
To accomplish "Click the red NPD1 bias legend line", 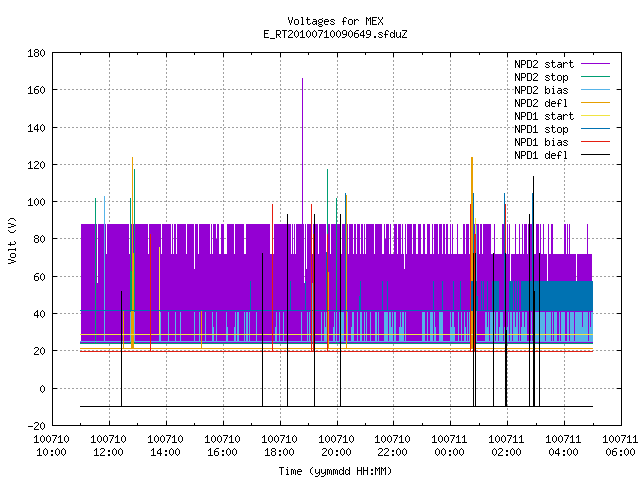I will click(595, 142).
